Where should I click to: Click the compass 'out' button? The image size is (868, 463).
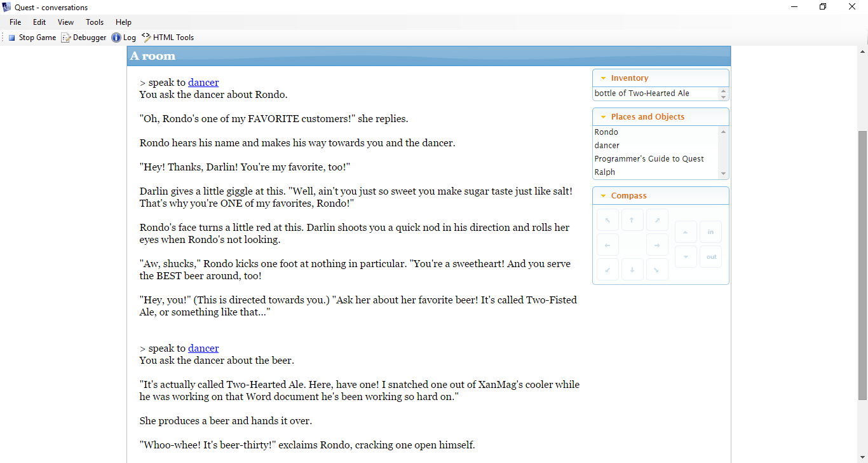[710, 257]
